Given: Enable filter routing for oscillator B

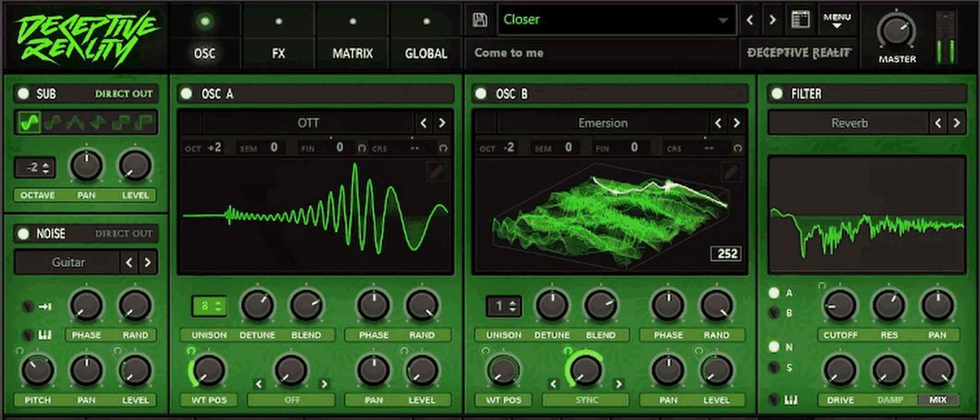Looking at the screenshot, I should 774,313.
